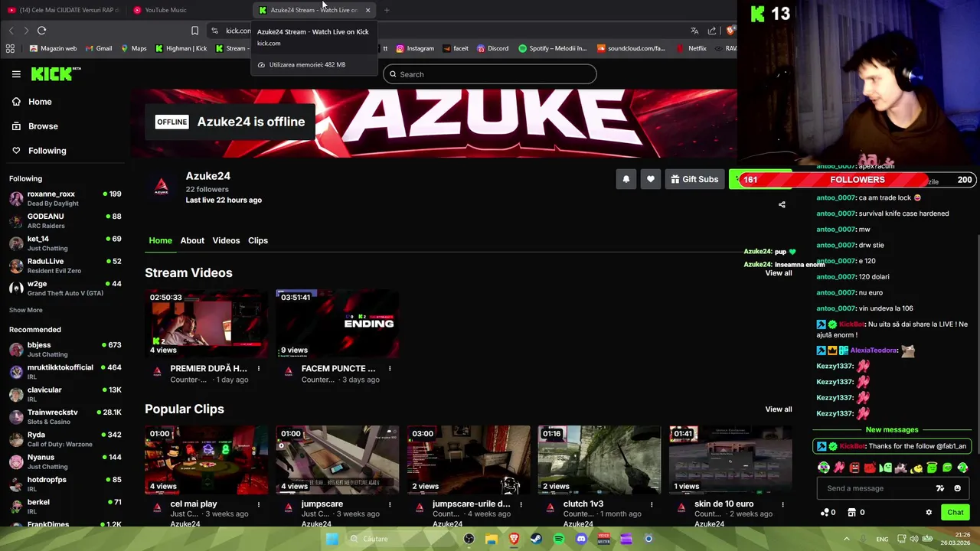Click the notification bell for Azuke24
980x551 pixels.
[626, 179]
